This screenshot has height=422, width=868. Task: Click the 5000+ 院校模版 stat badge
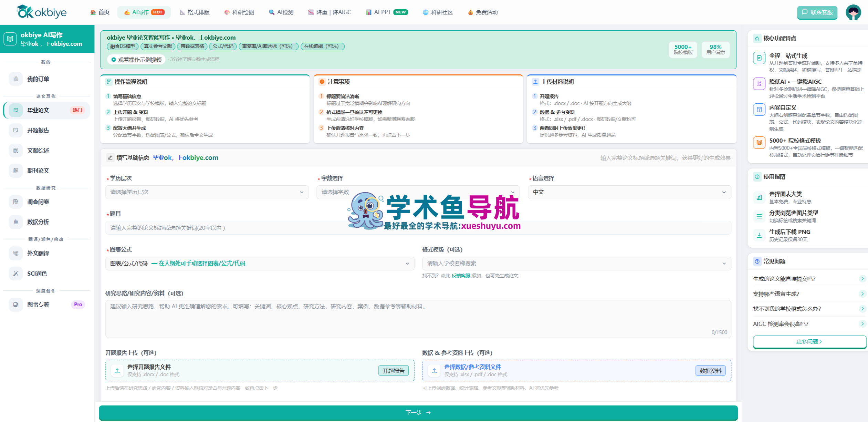(683, 50)
